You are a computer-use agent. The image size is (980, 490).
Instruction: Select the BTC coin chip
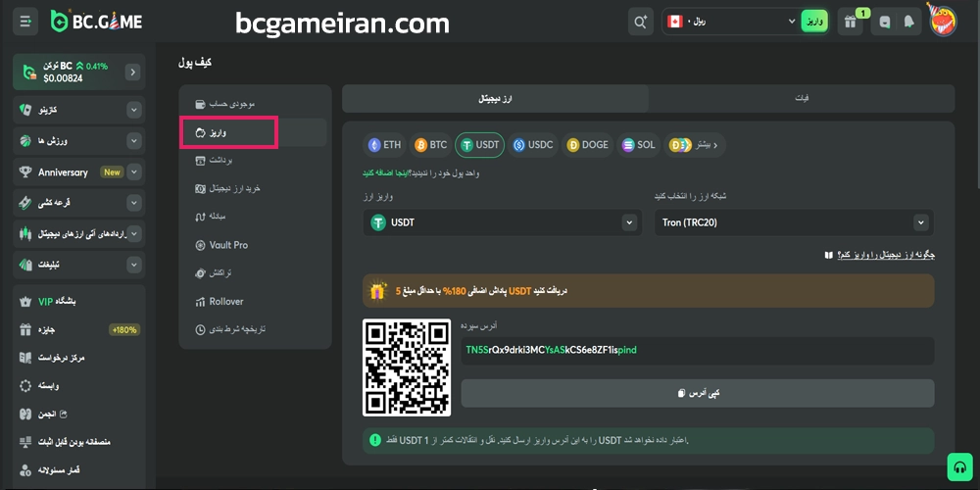(x=431, y=145)
